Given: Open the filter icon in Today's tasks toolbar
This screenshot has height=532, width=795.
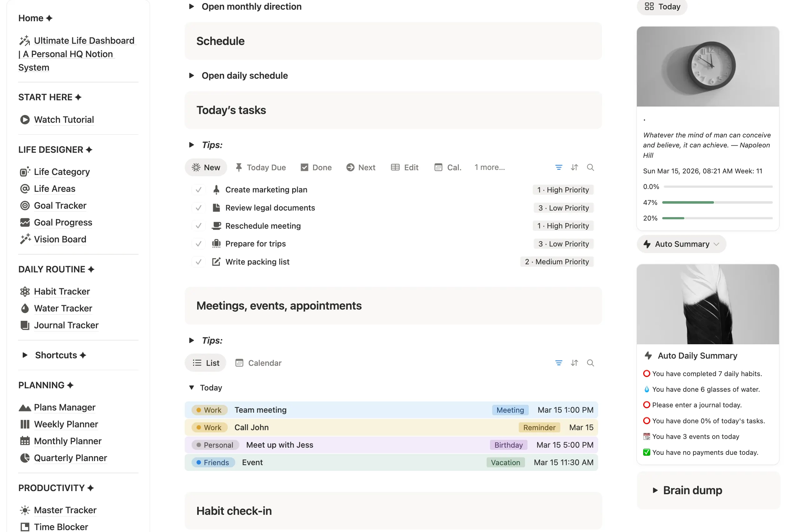Looking at the screenshot, I should (x=558, y=167).
